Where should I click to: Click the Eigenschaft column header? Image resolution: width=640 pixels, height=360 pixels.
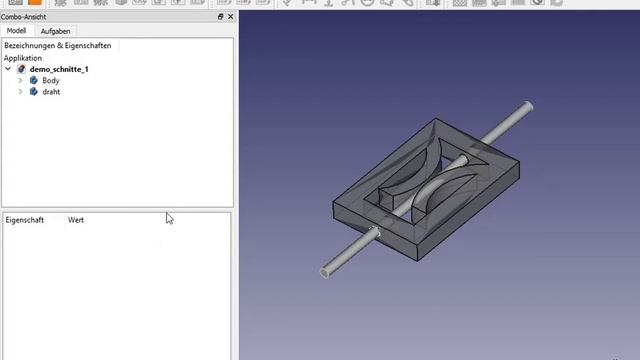(x=24, y=220)
